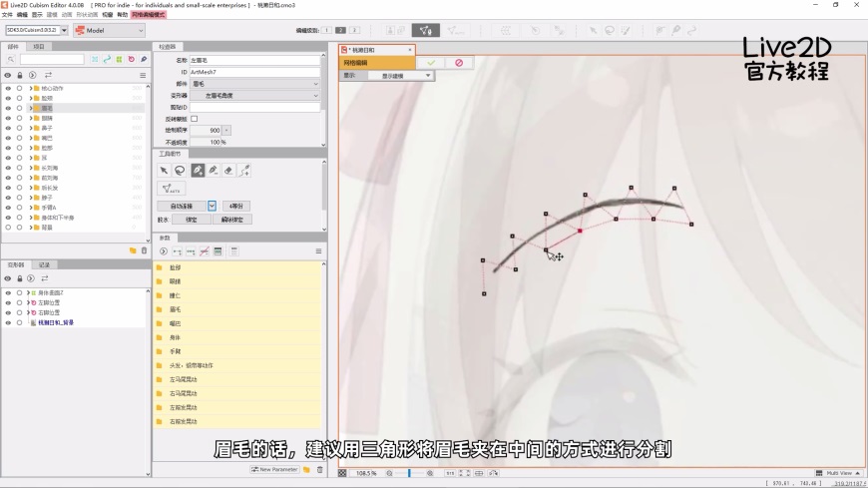The width and height of the screenshot is (868, 488).
Task: Select the lasso selection tool in tool details
Action: pyautogui.click(x=180, y=171)
